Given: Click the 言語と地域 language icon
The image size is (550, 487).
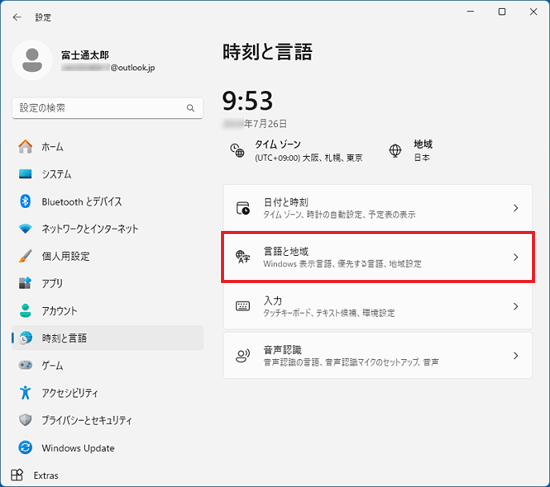Looking at the screenshot, I should [243, 257].
